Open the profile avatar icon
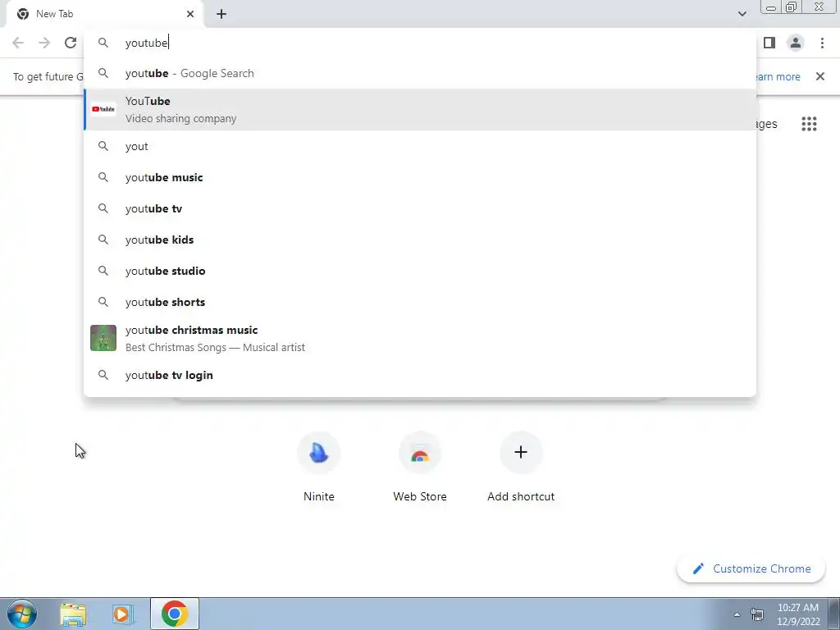Screen dimensions: 840x630 point(796,43)
